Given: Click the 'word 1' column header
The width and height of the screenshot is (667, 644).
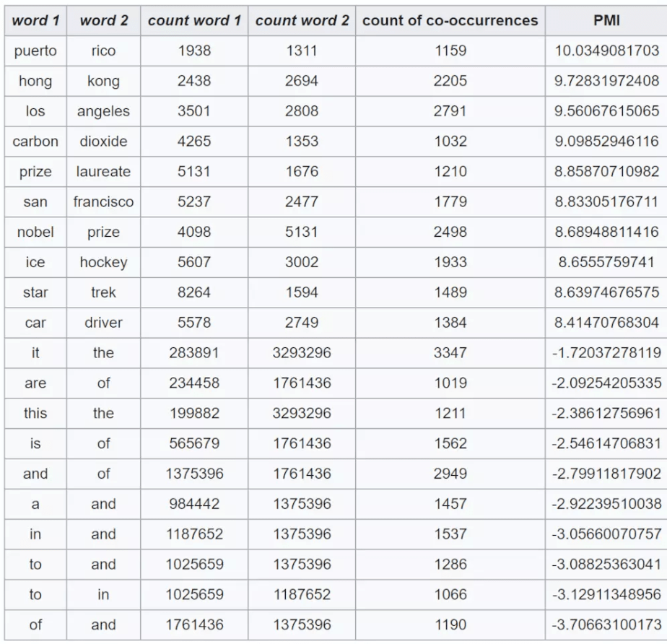Looking at the screenshot, I should 35,20.
